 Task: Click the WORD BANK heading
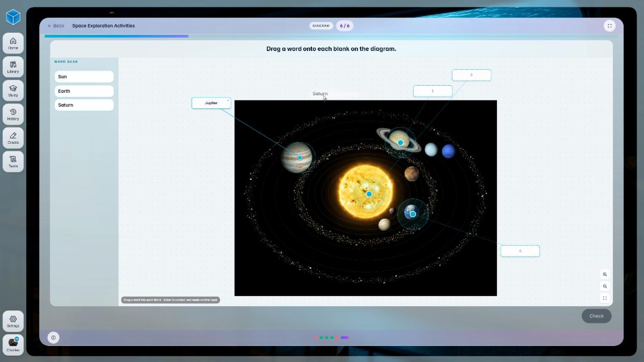coord(66,62)
